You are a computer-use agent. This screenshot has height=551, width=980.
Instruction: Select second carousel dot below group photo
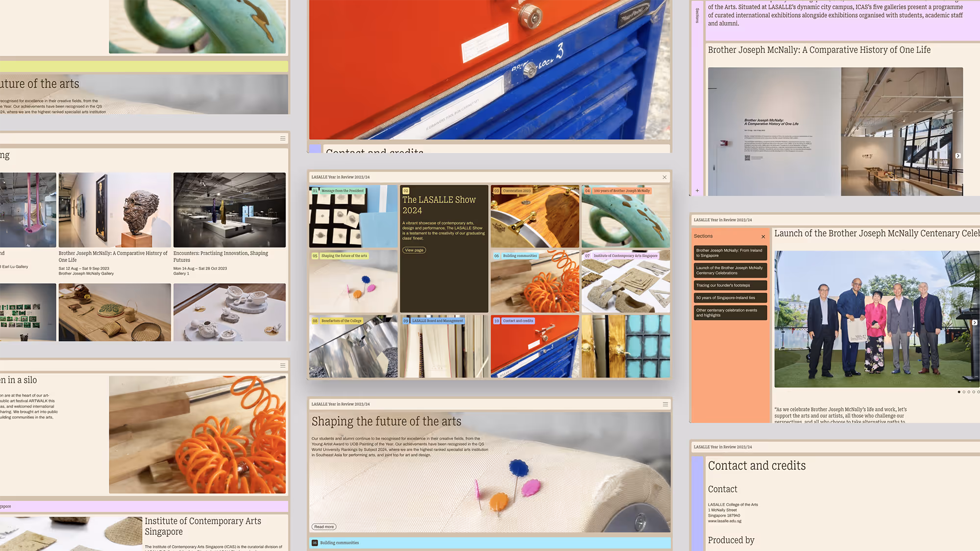[x=964, y=392]
